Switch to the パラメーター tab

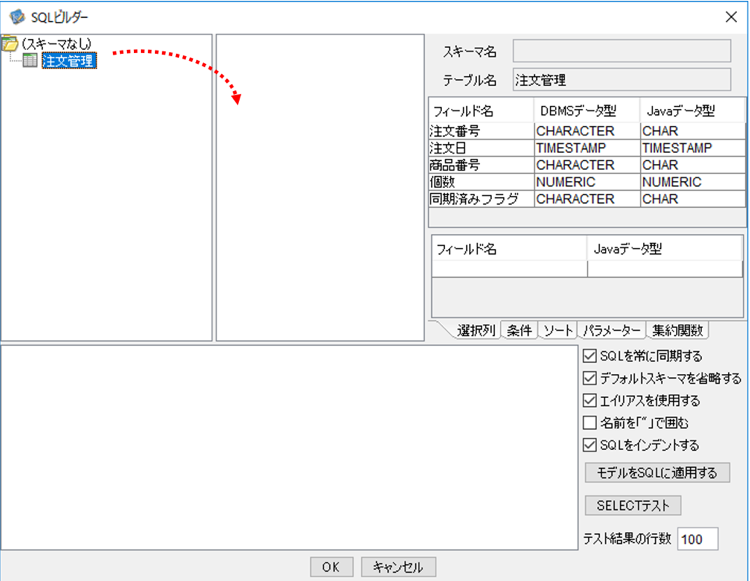tap(611, 330)
